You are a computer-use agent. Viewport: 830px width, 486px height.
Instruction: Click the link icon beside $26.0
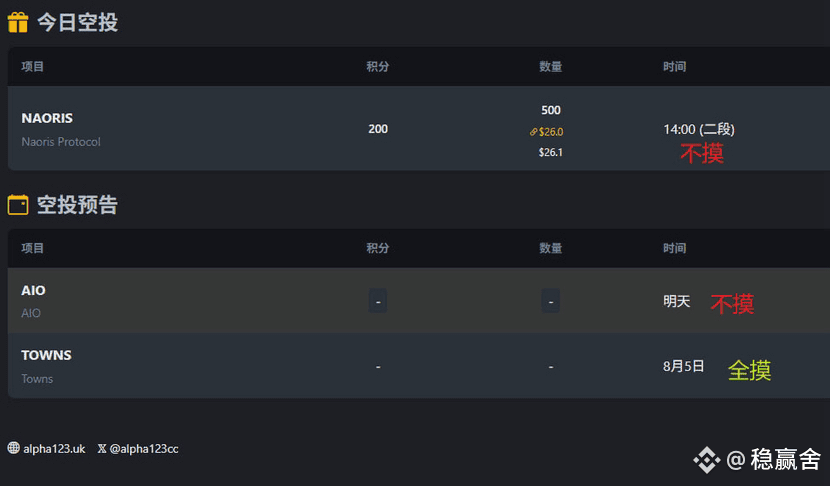click(533, 132)
